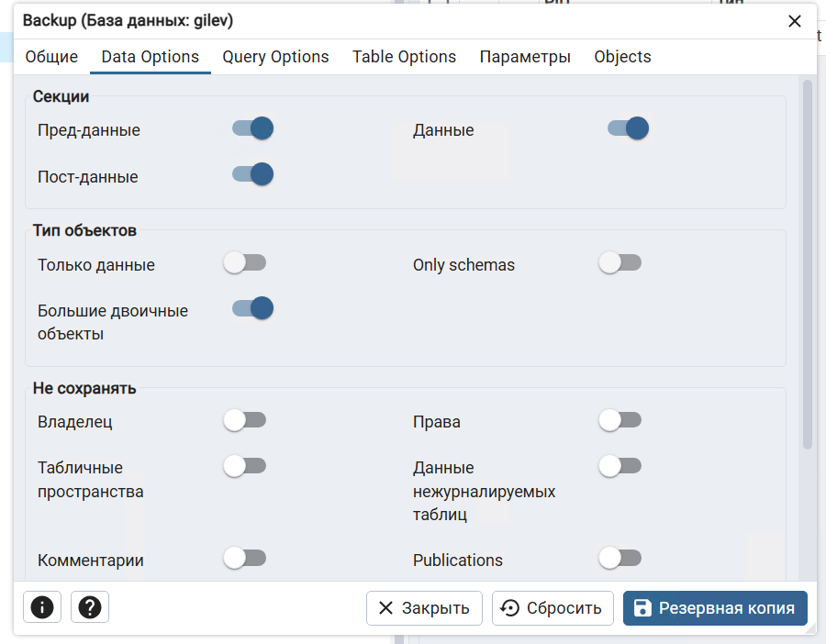Open help via question mark icon
826x644 pixels.
[90, 607]
